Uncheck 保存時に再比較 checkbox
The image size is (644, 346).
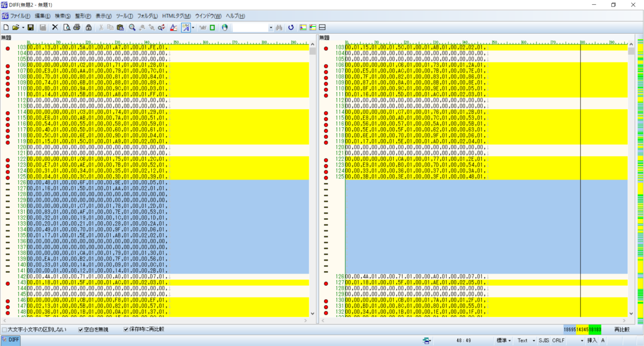pyautogui.click(x=127, y=329)
